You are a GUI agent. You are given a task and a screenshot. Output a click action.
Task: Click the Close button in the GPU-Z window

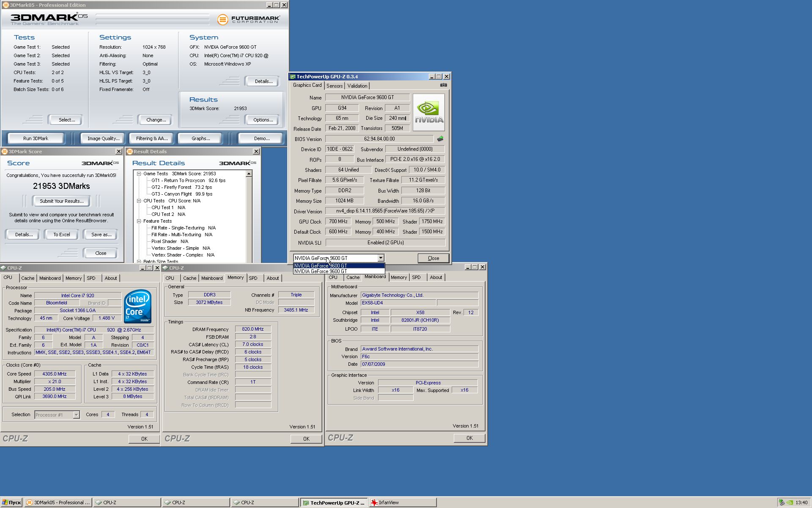tap(433, 258)
